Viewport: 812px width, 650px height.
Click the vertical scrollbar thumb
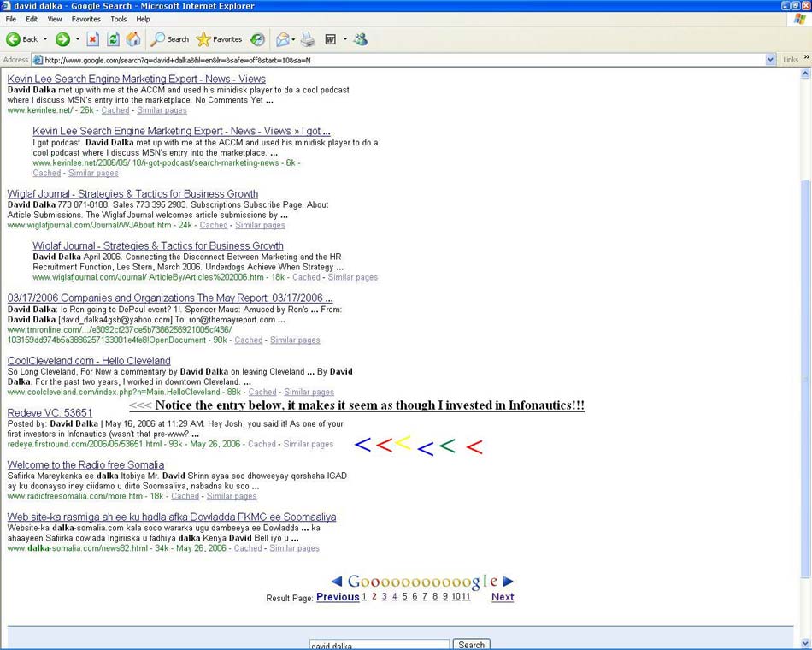click(x=805, y=378)
